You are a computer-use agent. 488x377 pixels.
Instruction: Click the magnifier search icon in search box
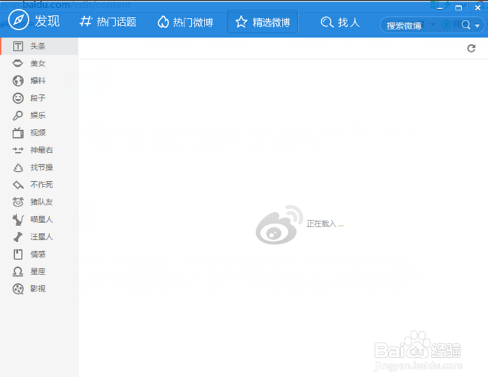(x=466, y=25)
